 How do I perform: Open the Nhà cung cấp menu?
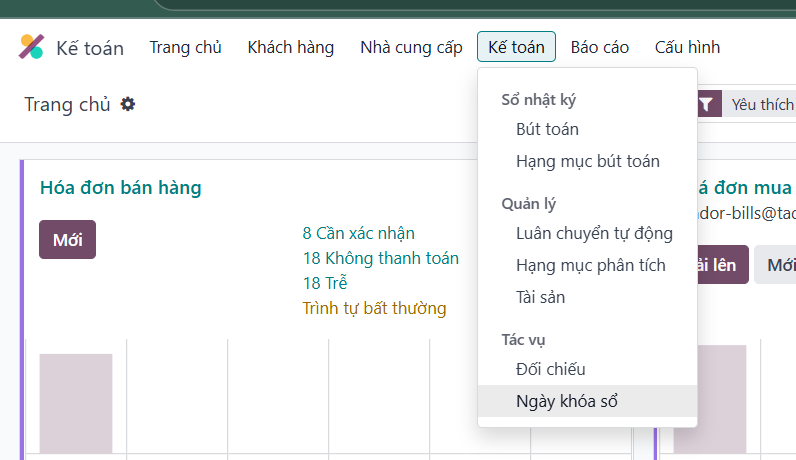coord(411,47)
